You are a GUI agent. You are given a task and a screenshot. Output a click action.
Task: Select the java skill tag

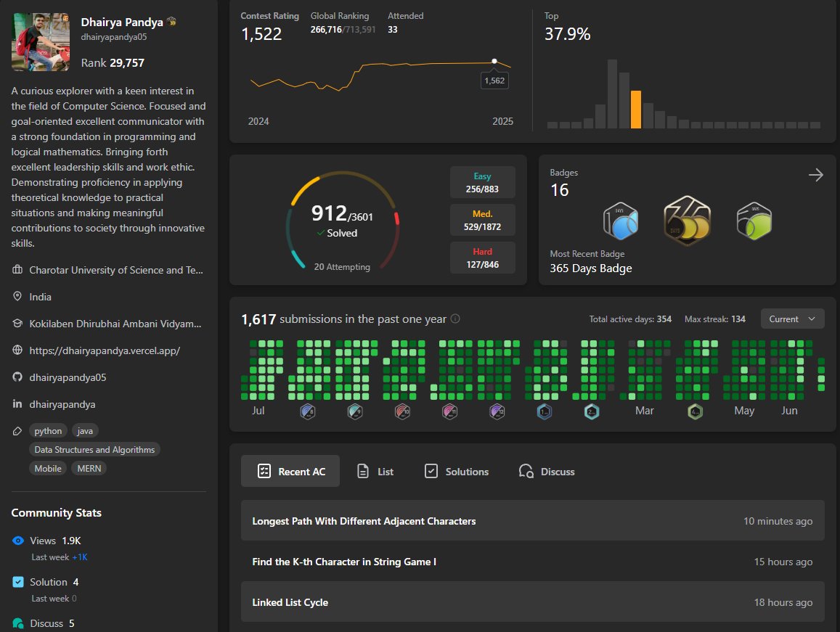(x=85, y=430)
